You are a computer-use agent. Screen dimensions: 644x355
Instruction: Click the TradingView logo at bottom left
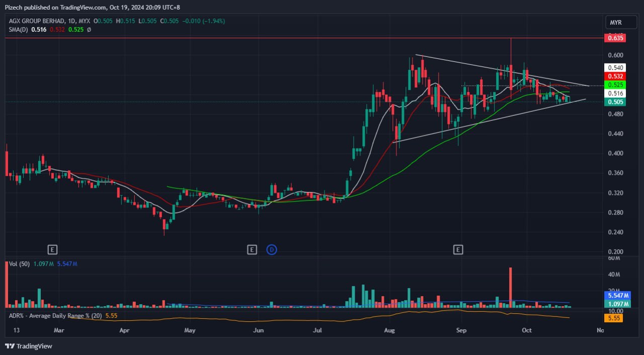pyautogui.click(x=29, y=346)
